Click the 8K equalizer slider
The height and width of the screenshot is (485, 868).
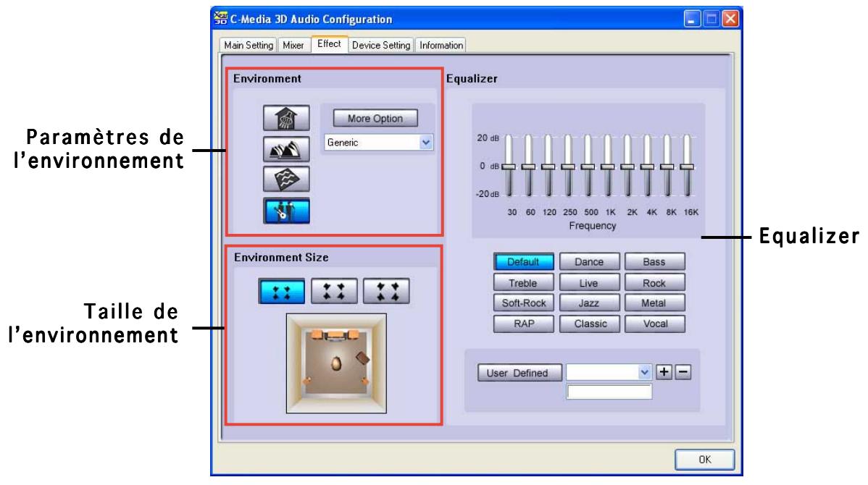[667, 166]
